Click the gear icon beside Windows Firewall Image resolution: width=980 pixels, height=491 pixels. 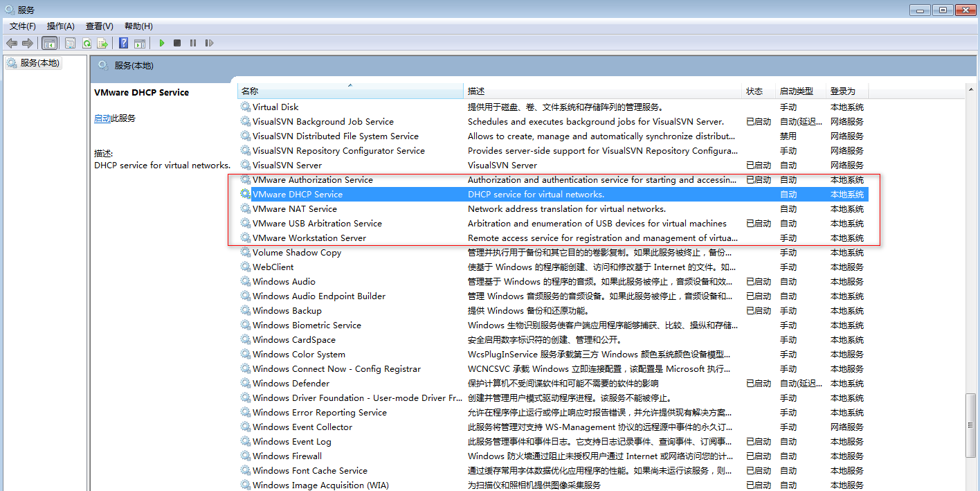(x=245, y=456)
